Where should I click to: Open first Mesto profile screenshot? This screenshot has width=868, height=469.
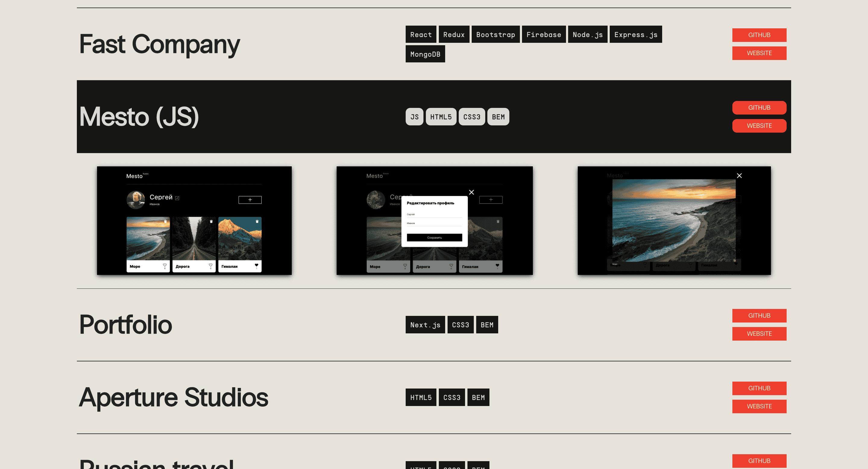tap(194, 220)
